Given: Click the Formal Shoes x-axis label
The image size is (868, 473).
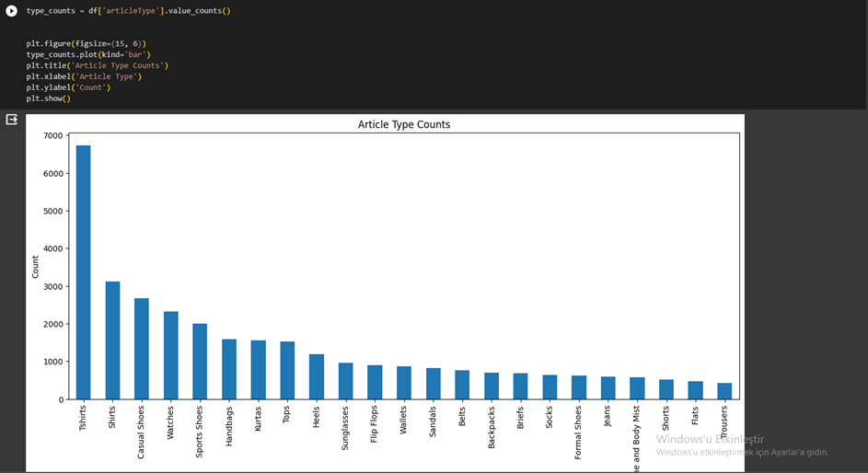Looking at the screenshot, I should click(x=579, y=433).
